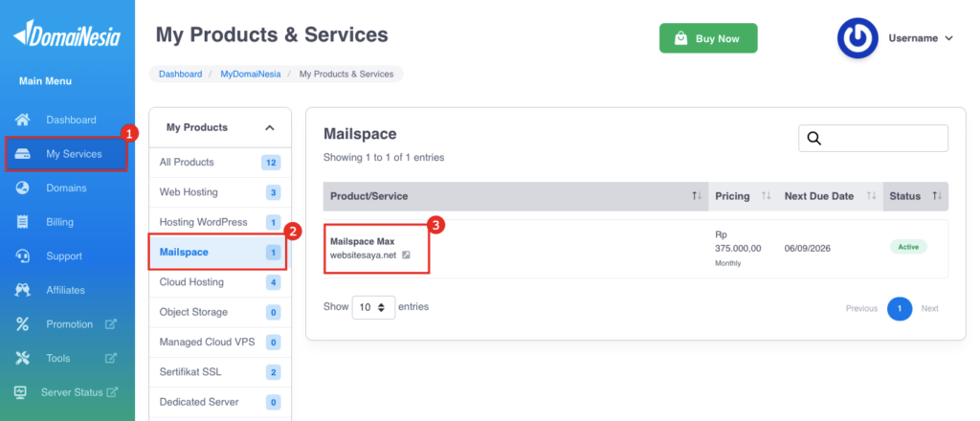
Task: Click external link icon beside Promotion
Action: click(x=111, y=324)
